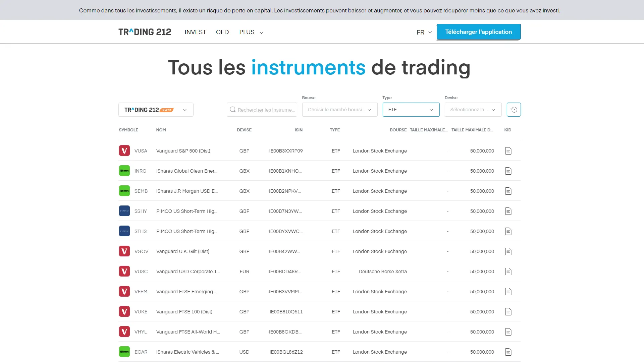
Task: Open the KID document for STHS
Action: tap(508, 231)
